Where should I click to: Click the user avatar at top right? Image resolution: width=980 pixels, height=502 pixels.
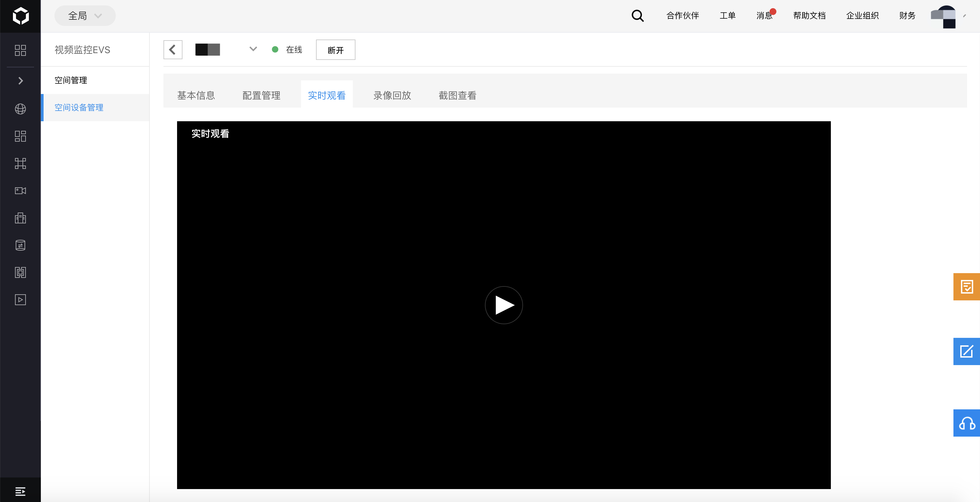tap(943, 16)
